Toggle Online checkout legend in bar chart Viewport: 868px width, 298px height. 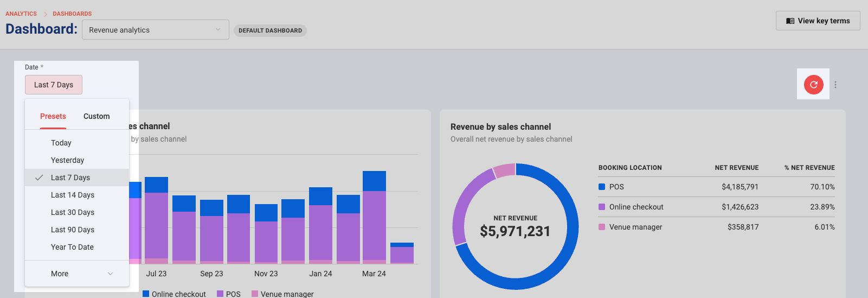[174, 294]
